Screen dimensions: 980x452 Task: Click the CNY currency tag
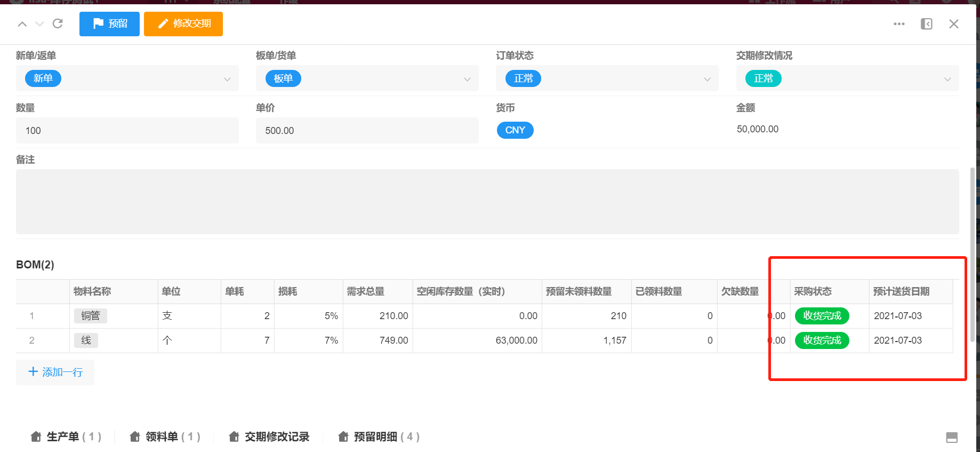coord(515,130)
